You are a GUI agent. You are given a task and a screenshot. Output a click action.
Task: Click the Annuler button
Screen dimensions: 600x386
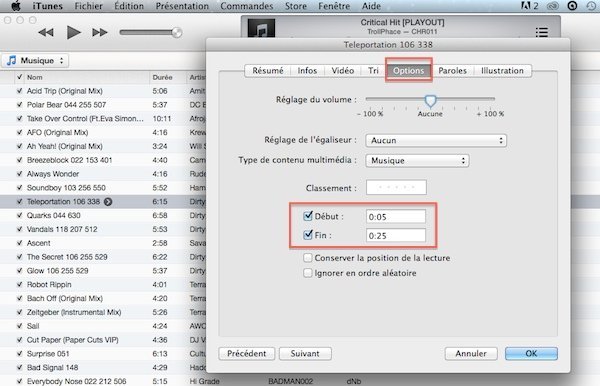tap(471, 353)
